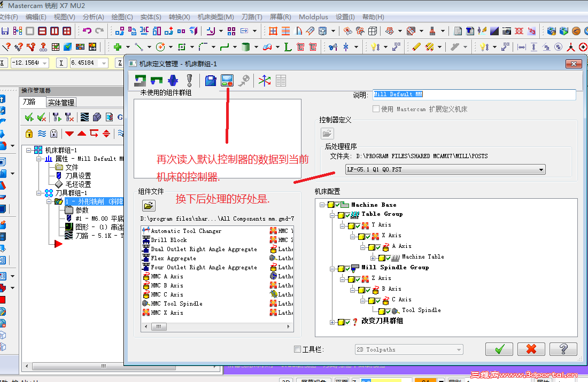Open the component file folder button
Viewport: 588px width, 382px height.
(x=149, y=206)
